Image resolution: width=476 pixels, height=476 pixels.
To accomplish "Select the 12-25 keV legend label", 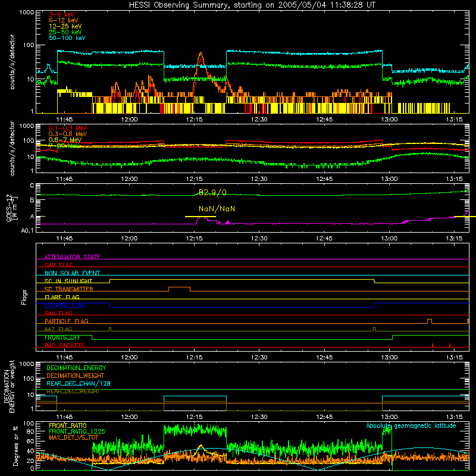I will click(65, 26).
